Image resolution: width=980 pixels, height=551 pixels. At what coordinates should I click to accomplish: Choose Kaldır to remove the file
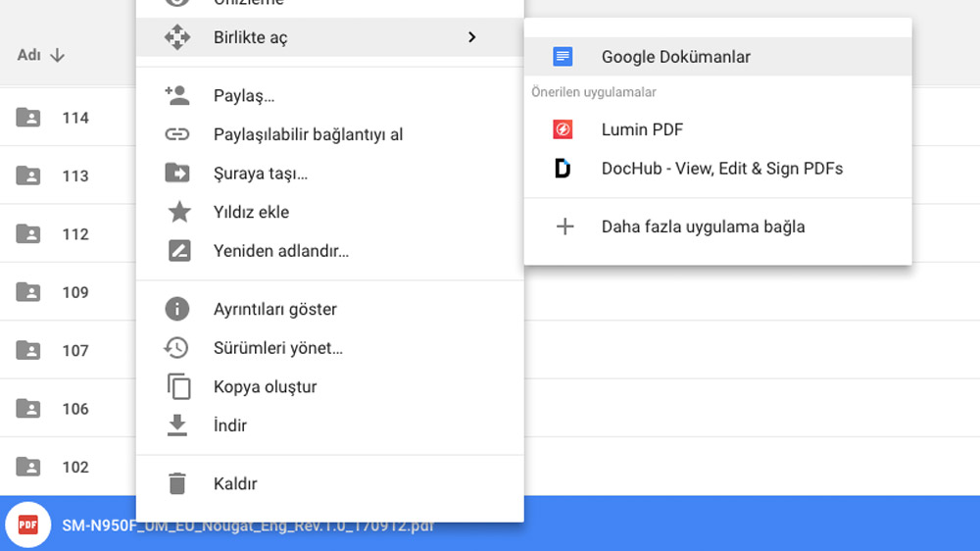click(x=329, y=483)
